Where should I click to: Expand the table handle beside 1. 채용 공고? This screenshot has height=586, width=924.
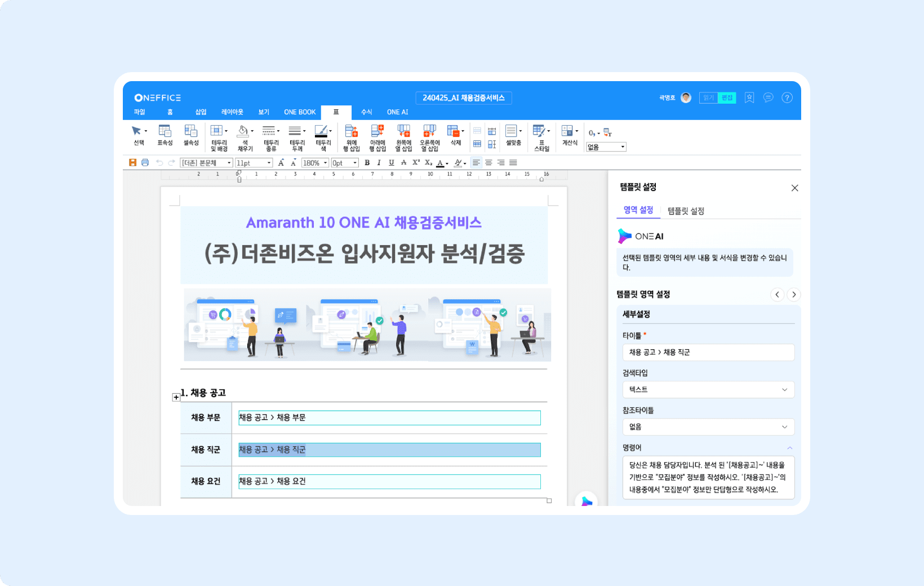pos(176,397)
